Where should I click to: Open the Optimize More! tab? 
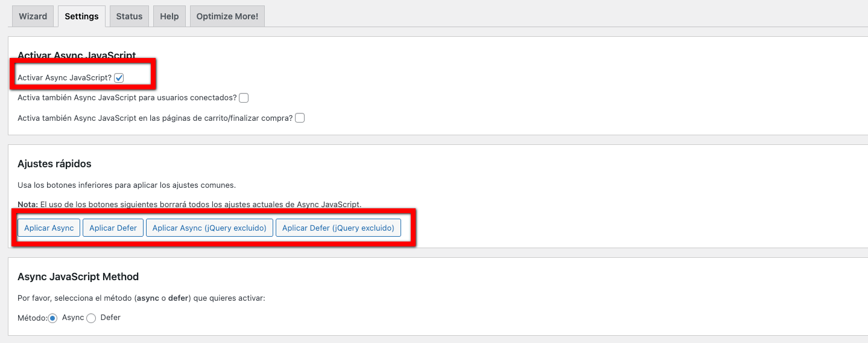[x=227, y=16]
